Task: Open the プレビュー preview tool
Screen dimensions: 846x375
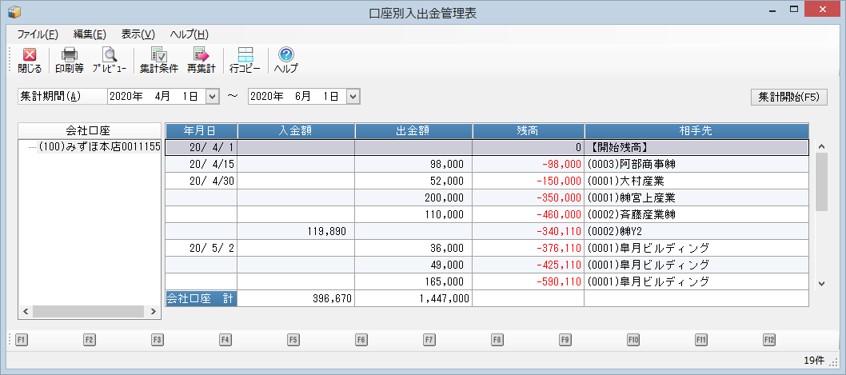Action: [x=109, y=60]
